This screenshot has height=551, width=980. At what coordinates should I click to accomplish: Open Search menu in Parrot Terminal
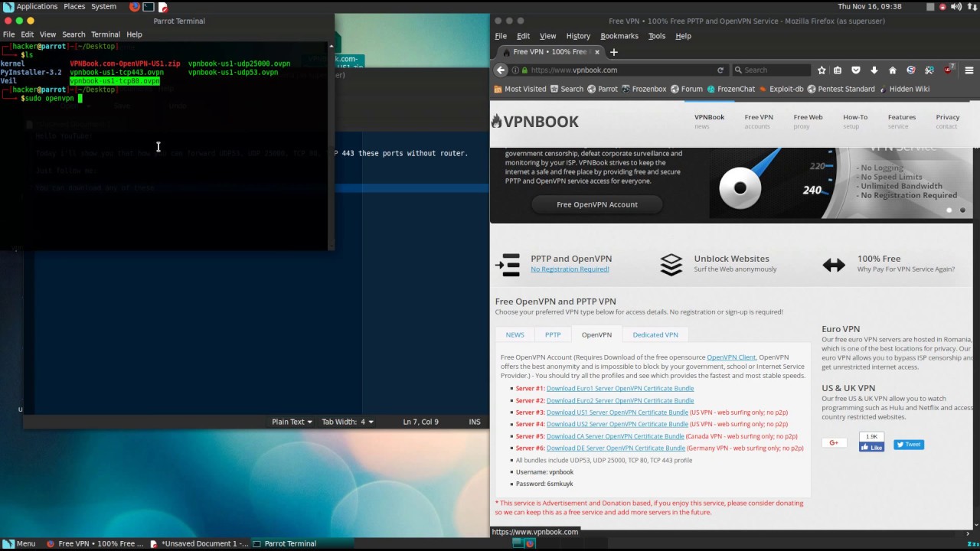coord(73,34)
